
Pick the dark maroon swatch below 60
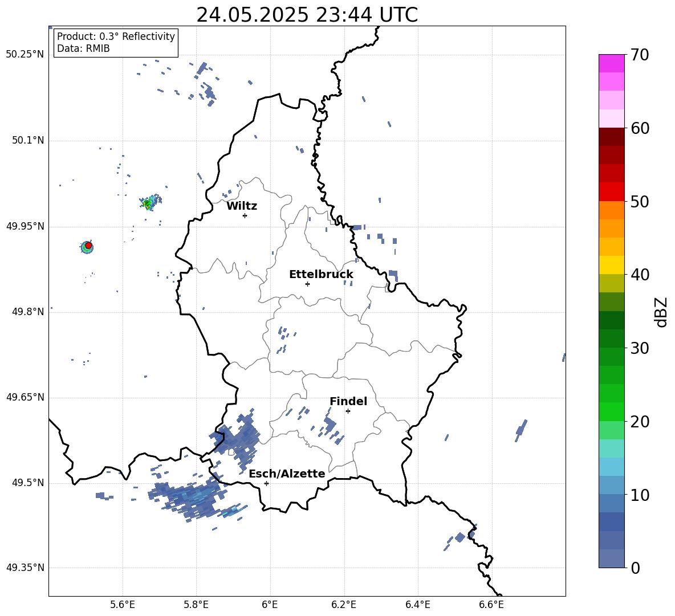[611, 137]
